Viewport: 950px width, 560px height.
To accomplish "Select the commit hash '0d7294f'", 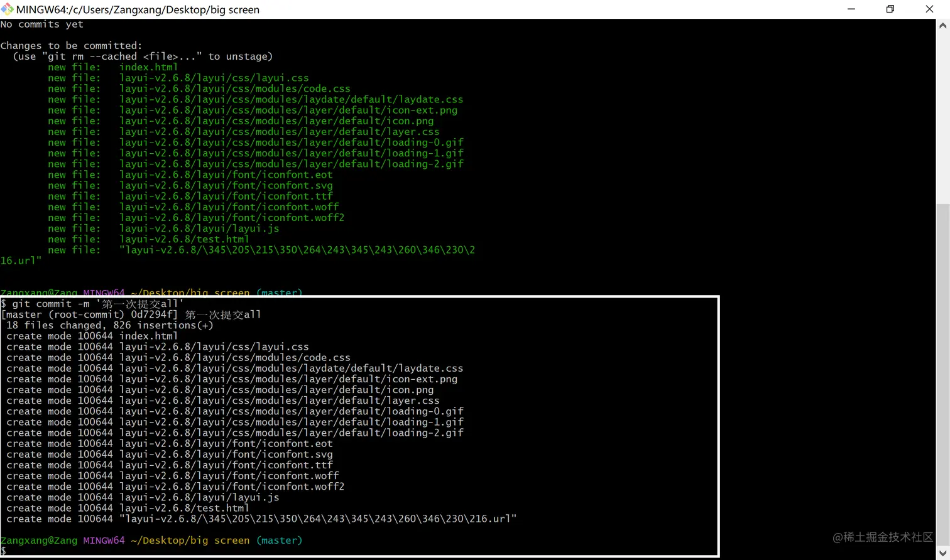I will (151, 315).
